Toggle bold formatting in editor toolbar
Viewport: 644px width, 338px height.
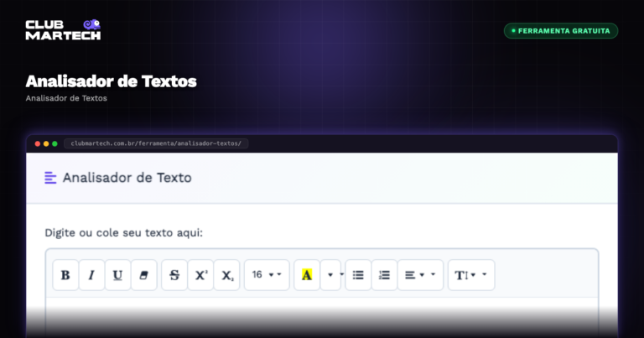pyautogui.click(x=65, y=275)
